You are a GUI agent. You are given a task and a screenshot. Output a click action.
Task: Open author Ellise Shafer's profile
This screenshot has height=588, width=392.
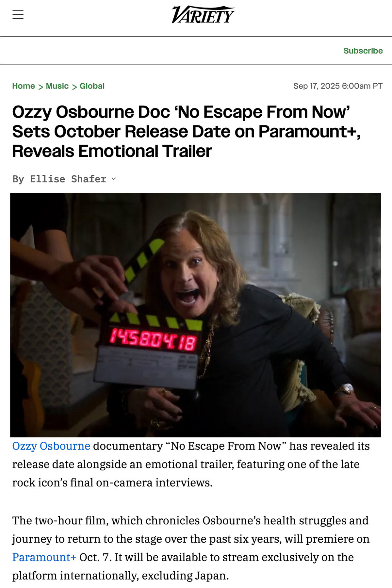coord(68,179)
